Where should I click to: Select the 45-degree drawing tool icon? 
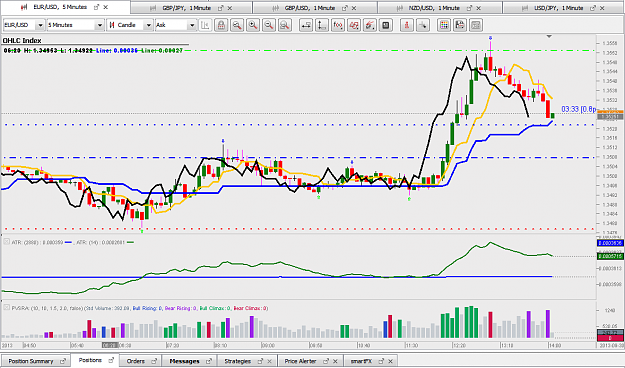354,25
